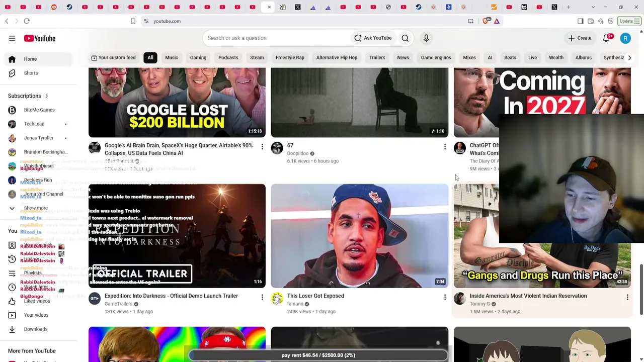
Task: Click the Shorts icon in the sidebar
Action: click(12, 73)
